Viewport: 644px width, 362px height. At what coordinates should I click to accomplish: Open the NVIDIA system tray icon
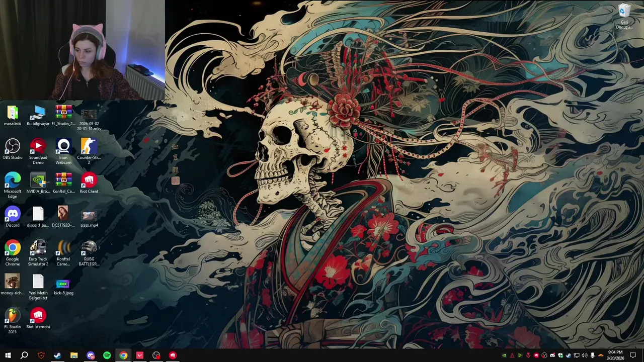click(504, 355)
